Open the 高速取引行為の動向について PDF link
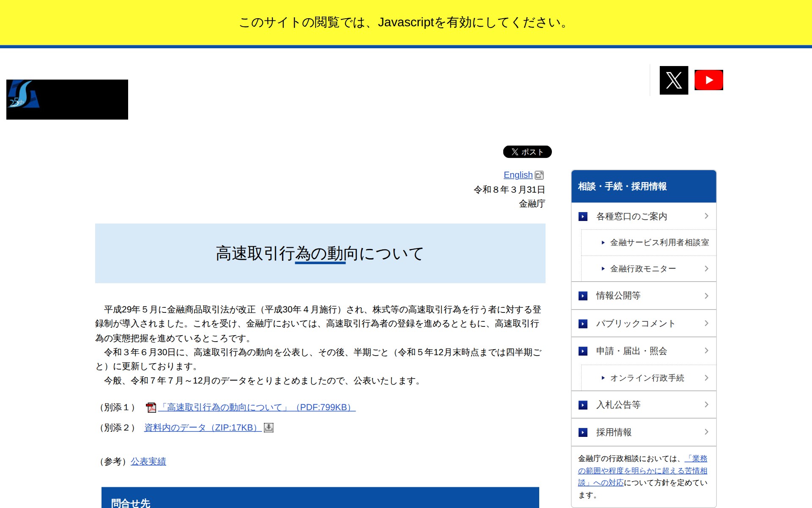Screen dimensions: 812x508 pyautogui.click(x=257, y=407)
